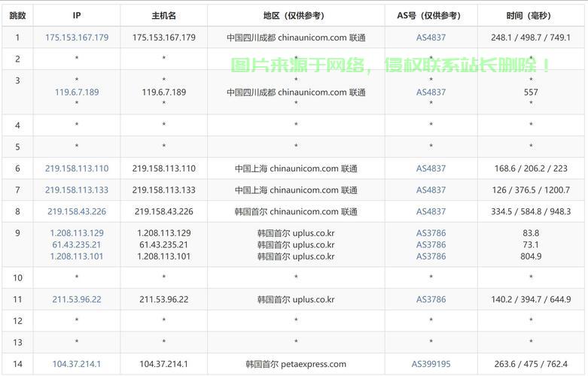Open the 219.158.43.226 IP link in hop 8
This screenshot has height=376, width=588.
pos(77,212)
